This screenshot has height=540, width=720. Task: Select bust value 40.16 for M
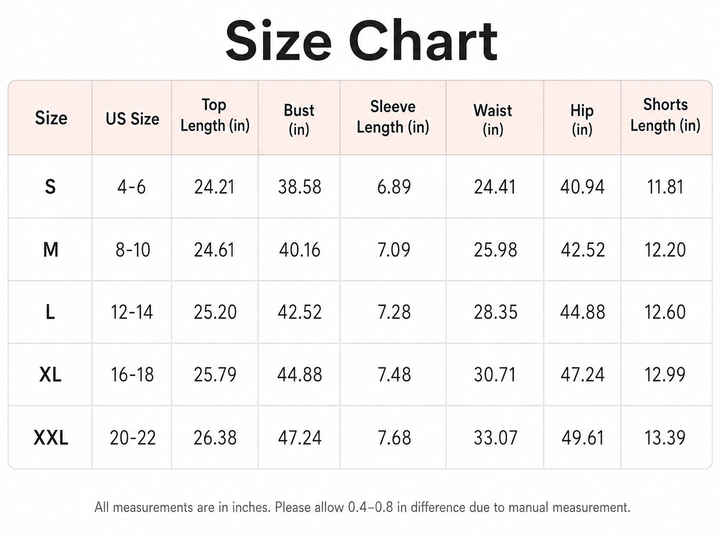[299, 250]
